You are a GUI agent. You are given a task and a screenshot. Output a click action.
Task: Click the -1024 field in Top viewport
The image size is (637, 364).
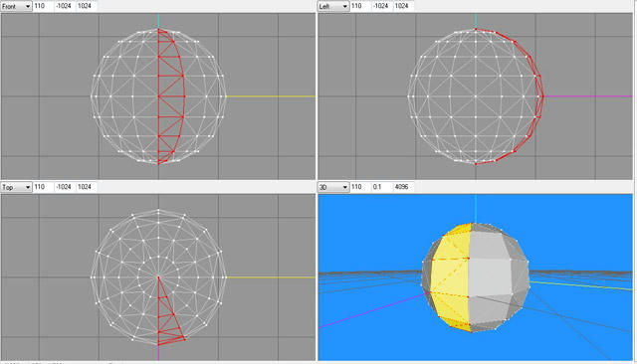(64, 187)
